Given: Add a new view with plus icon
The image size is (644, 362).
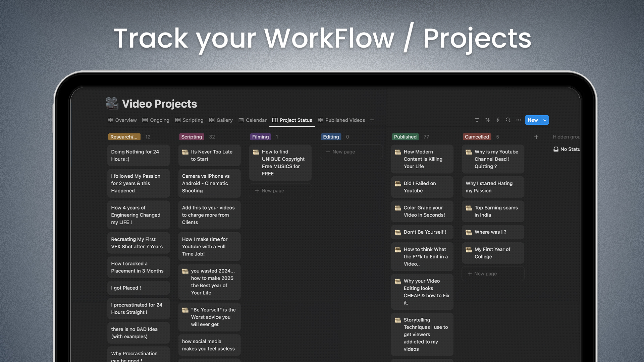Looking at the screenshot, I should click(x=372, y=120).
